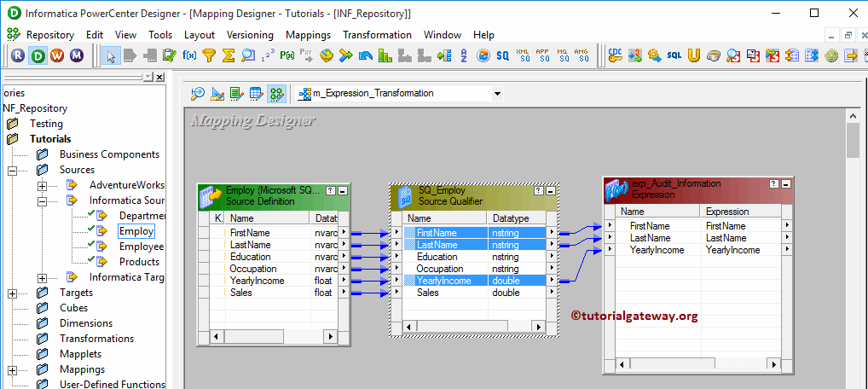Switch to the Mapping Designer icon
This screenshot has width=868, height=389.
coord(276,94)
